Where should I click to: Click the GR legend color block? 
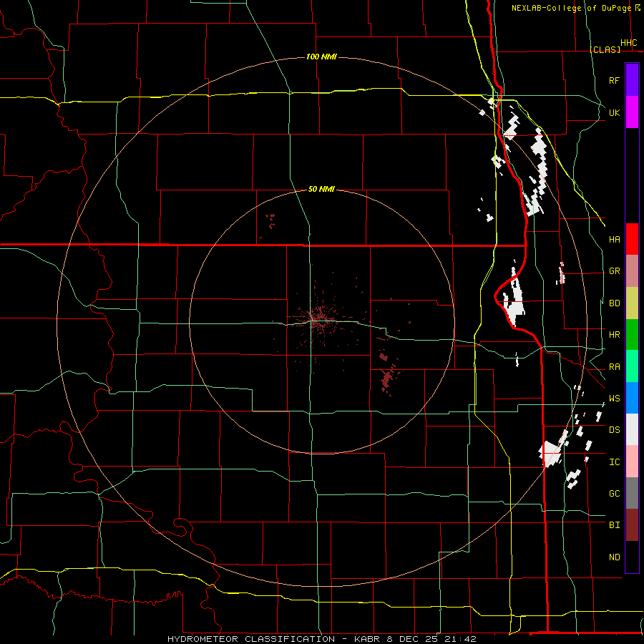click(x=632, y=271)
